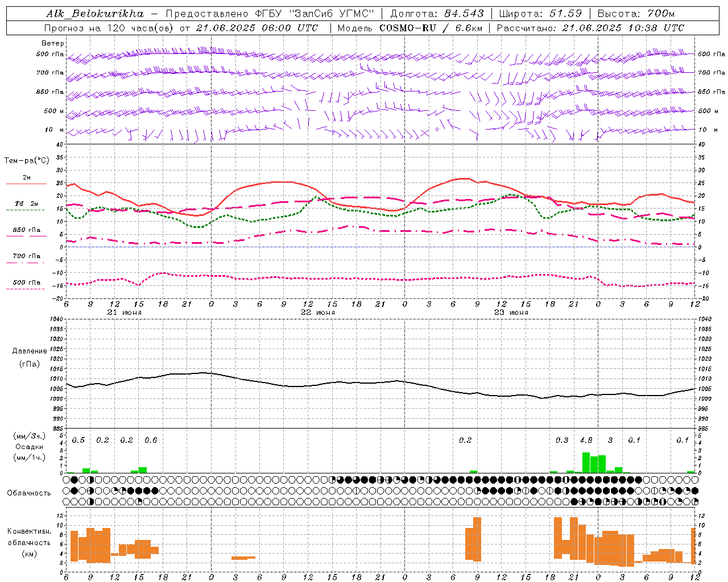Screen dimensions: 728x582
Task: Click the 700 гПа dash-dot temperature legend entry
Action: coord(26,256)
